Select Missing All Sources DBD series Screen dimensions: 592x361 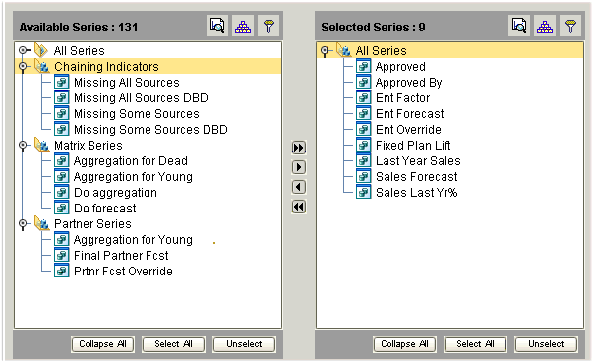click(141, 98)
